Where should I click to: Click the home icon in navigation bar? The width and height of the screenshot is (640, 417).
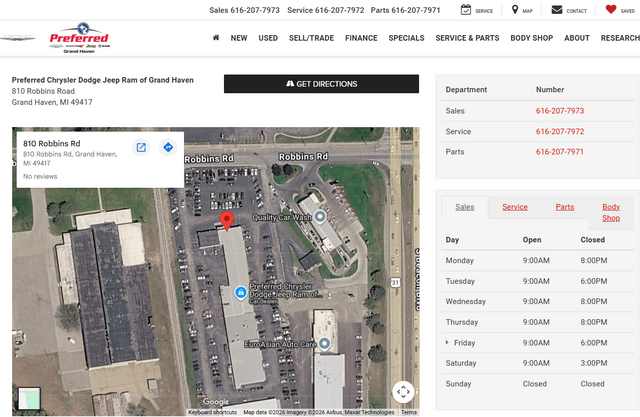216,38
